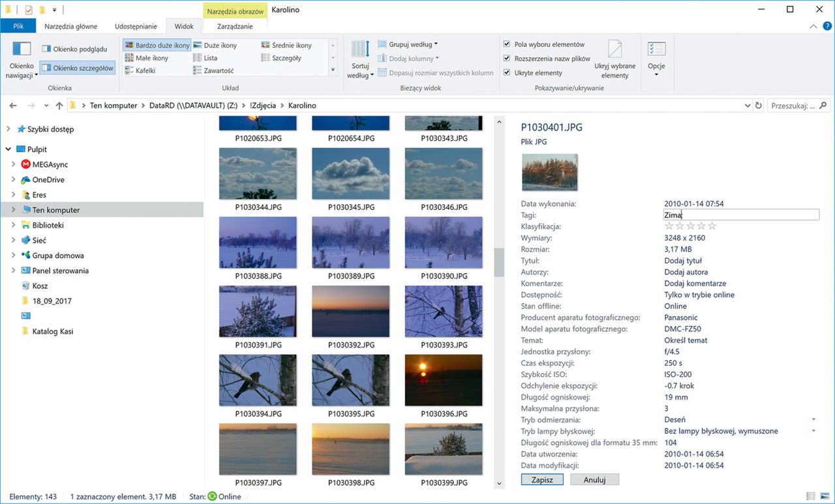This screenshot has height=504, width=835.
Task: Select Eres in navigation pane
Action: pyautogui.click(x=39, y=194)
